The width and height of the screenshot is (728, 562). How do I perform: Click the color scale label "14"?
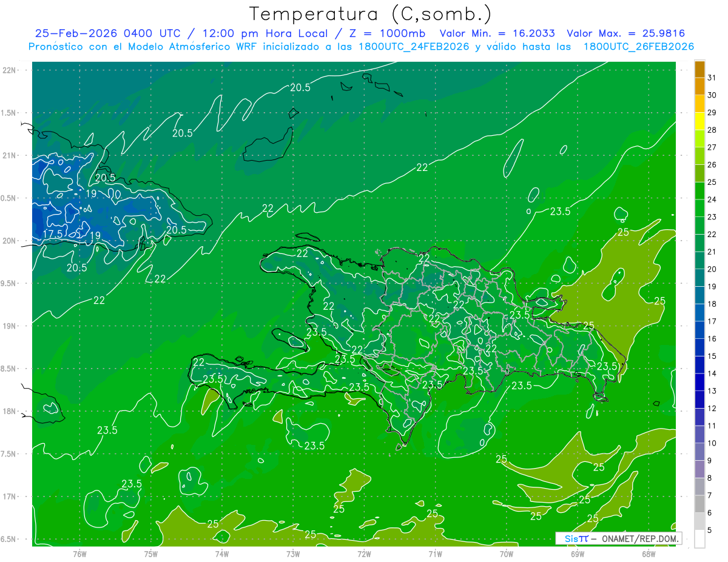[x=712, y=373]
